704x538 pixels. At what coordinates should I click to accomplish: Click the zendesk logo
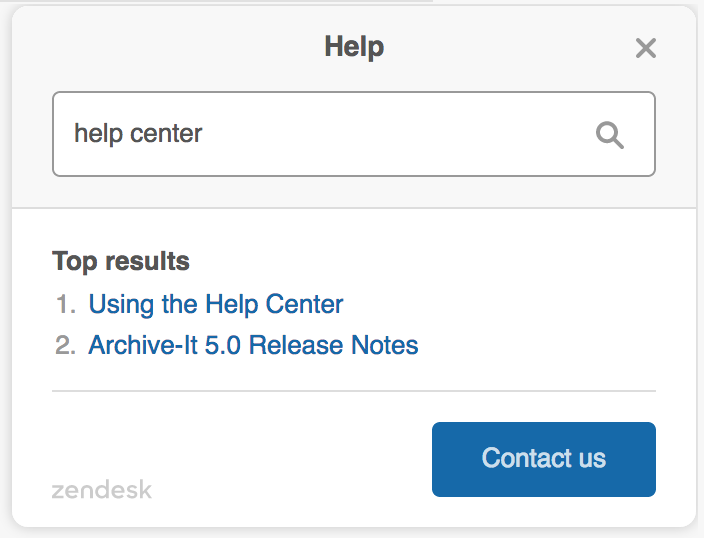(102, 490)
